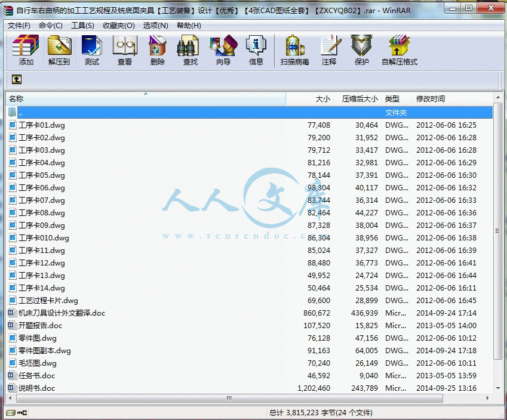Select file 工序卡03.dwg
The height and width of the screenshot is (420, 507).
[42, 150]
